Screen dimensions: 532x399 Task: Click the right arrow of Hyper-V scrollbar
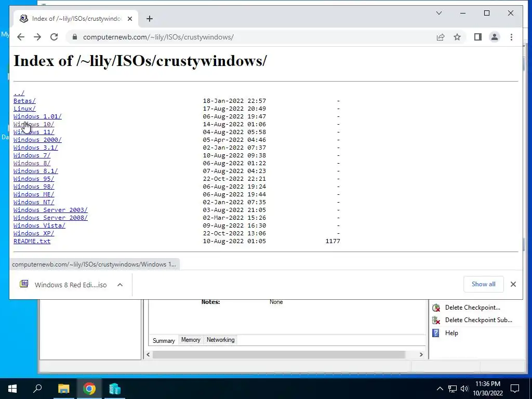click(x=421, y=354)
